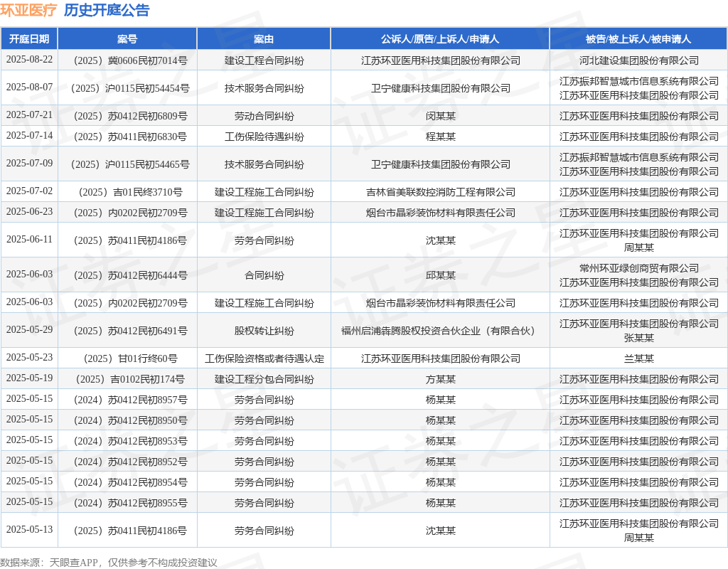Click the date 2025-05-13
Viewport: 728px width, 569px height.
coord(29,529)
